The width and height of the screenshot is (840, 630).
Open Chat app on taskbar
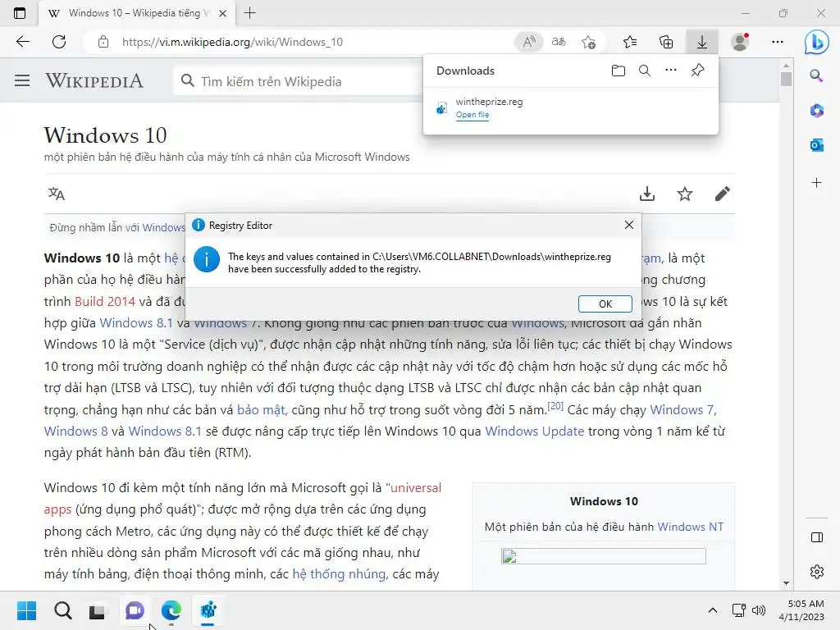click(x=135, y=610)
